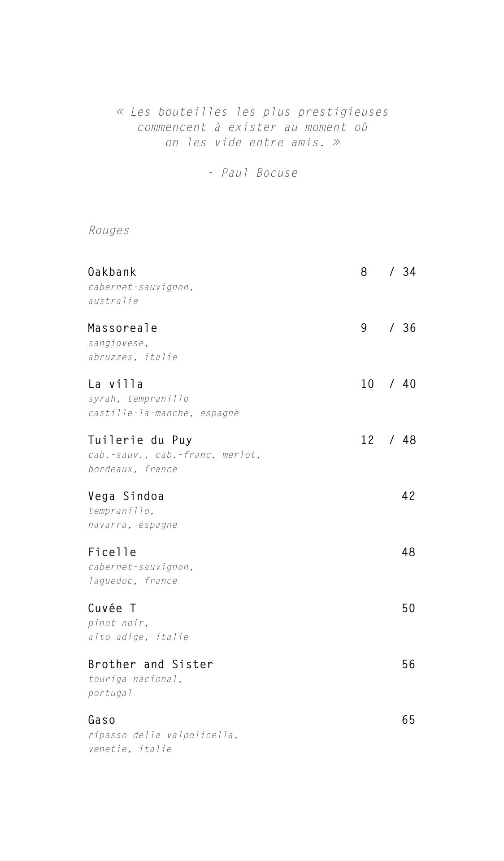Click castille-la-manche, espagne text
The width and height of the screenshot is (504, 861).
pyautogui.click(x=163, y=413)
